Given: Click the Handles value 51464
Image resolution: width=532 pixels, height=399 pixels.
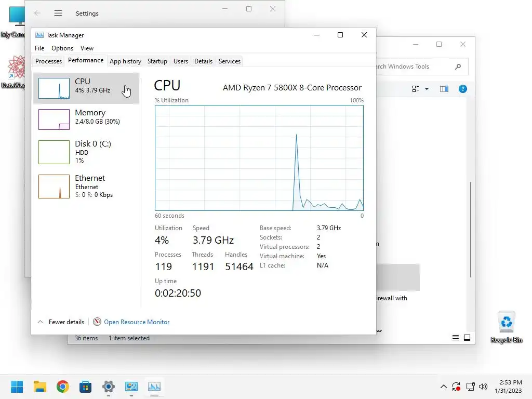Looking at the screenshot, I should 239,267.
